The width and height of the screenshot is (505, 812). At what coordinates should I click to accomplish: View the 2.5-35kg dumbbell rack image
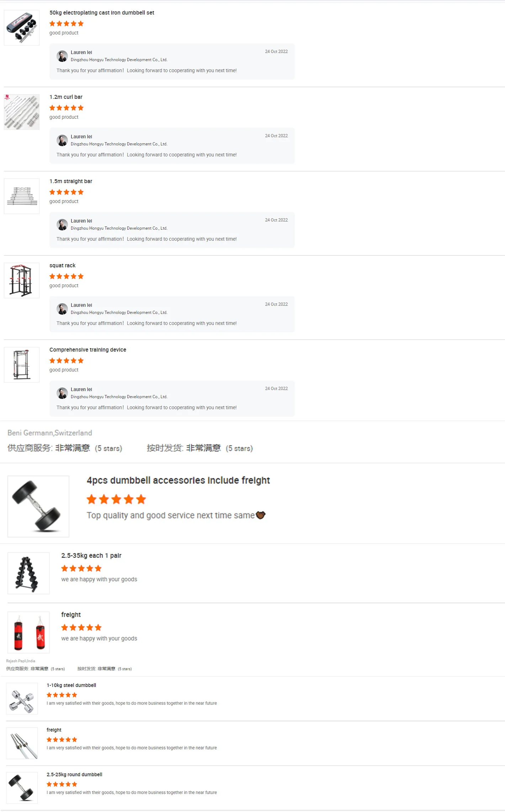click(28, 573)
